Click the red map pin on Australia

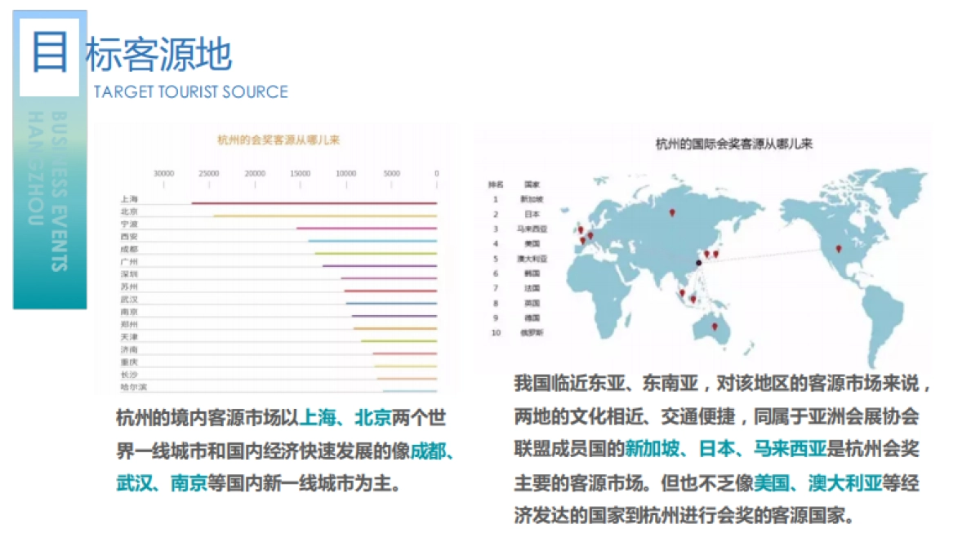[715, 327]
